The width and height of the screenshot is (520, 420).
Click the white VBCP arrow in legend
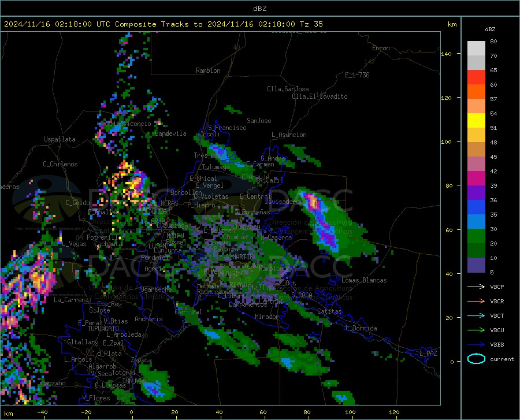click(476, 287)
